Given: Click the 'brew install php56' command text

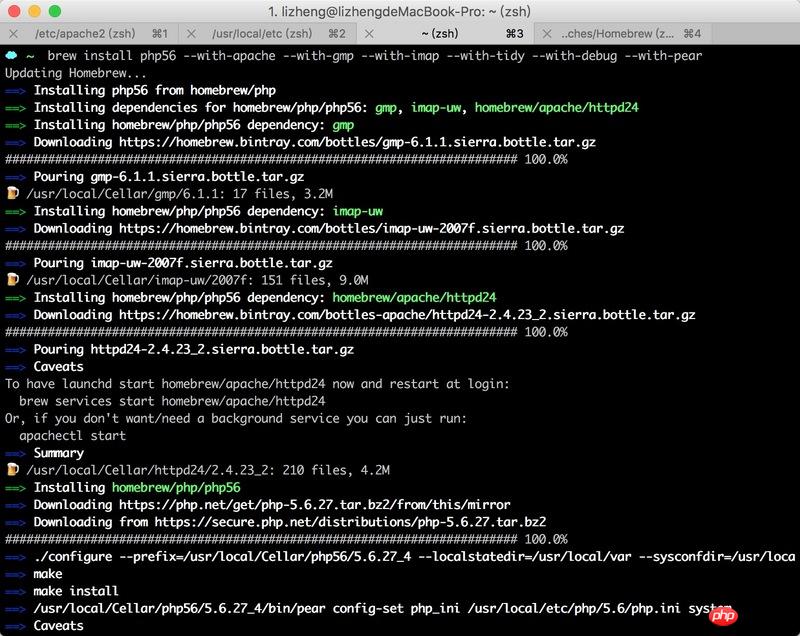Looking at the screenshot, I should tap(112, 56).
